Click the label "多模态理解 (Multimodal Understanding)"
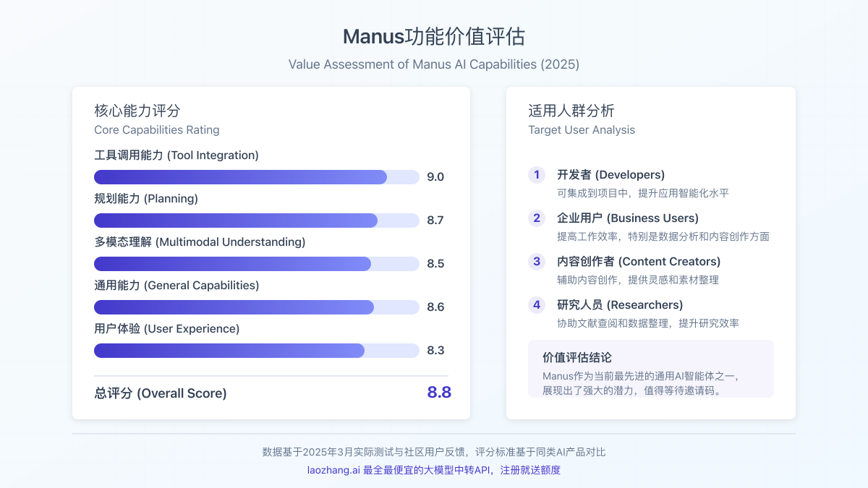 [200, 242]
